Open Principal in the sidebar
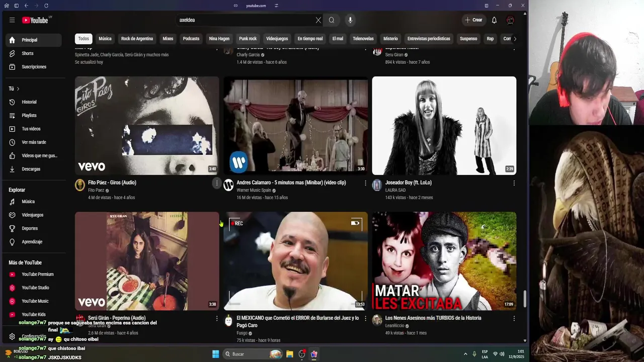644x362 pixels. click(x=33, y=40)
